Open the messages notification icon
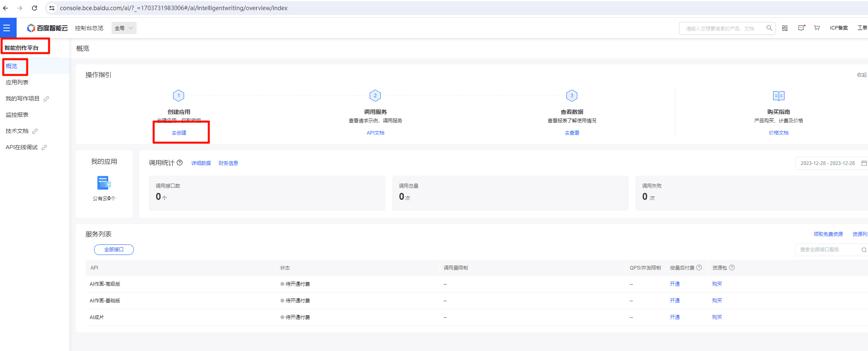 [801, 28]
